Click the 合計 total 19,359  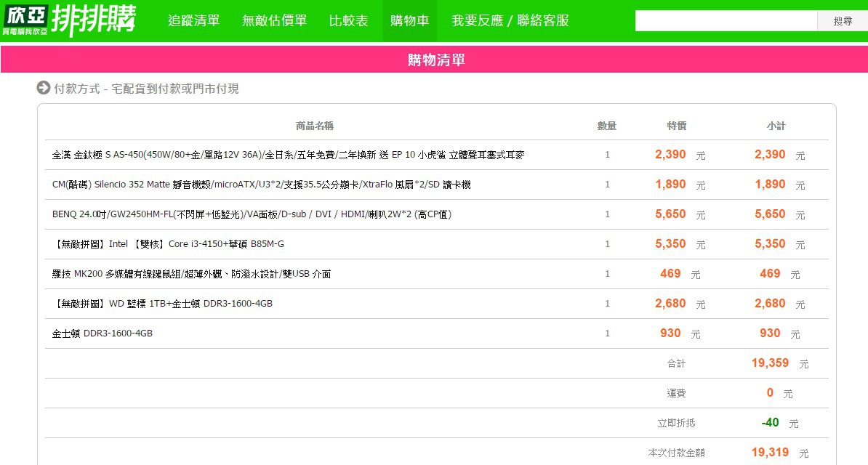(770, 363)
